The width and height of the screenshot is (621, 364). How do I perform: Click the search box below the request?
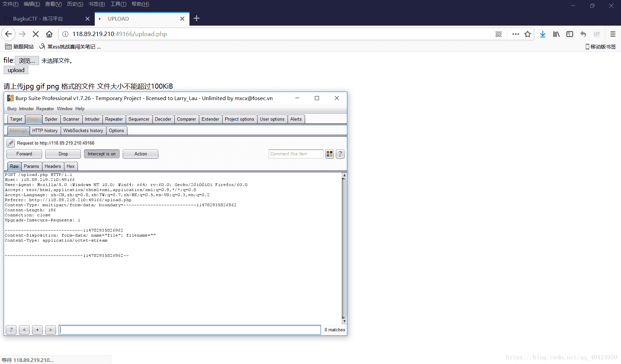(x=190, y=330)
